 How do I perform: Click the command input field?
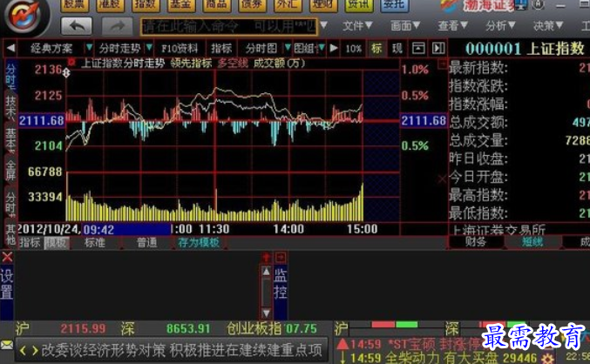pyautogui.click(x=229, y=26)
